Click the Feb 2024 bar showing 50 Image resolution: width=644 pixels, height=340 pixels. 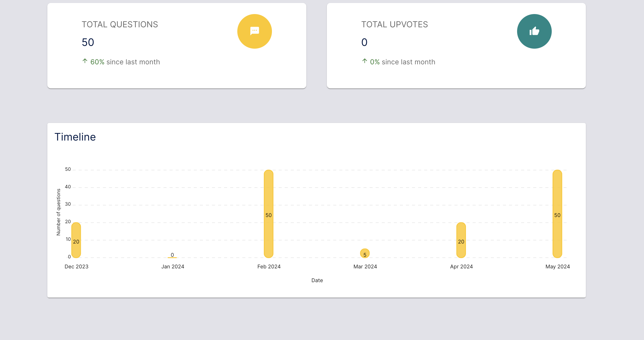[268, 214]
